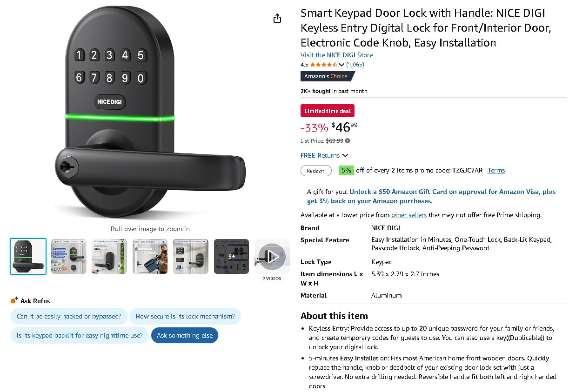Click the Ask something else button

coord(184,335)
